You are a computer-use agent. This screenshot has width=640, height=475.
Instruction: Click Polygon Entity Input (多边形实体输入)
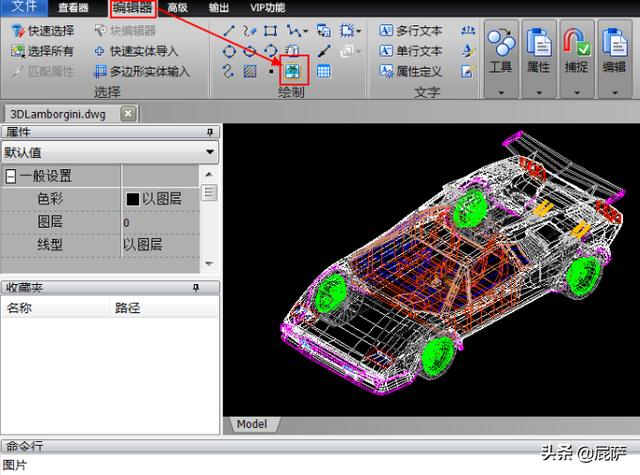tap(141, 72)
